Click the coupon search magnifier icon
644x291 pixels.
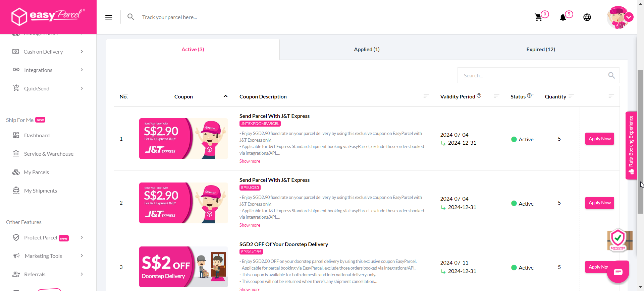[x=611, y=75]
